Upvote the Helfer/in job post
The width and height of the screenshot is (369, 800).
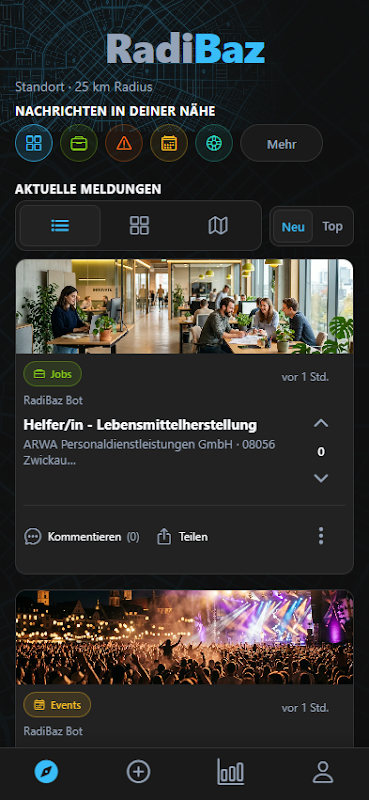click(321, 423)
